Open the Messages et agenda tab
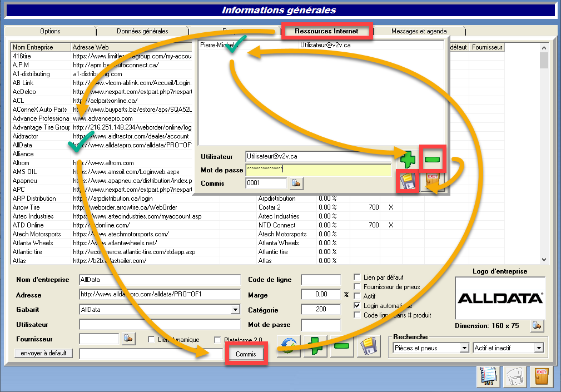The height and width of the screenshot is (392, 561). point(419,31)
